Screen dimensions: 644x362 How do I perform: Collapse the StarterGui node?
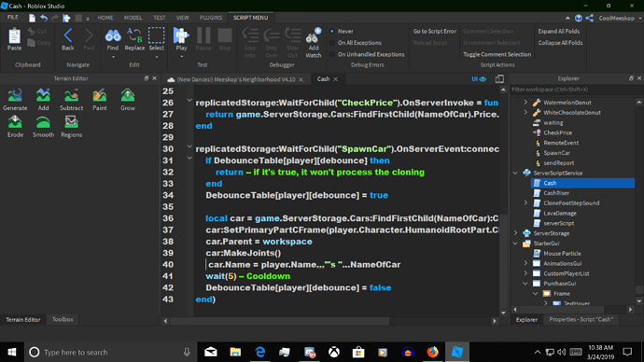pyautogui.click(x=515, y=244)
